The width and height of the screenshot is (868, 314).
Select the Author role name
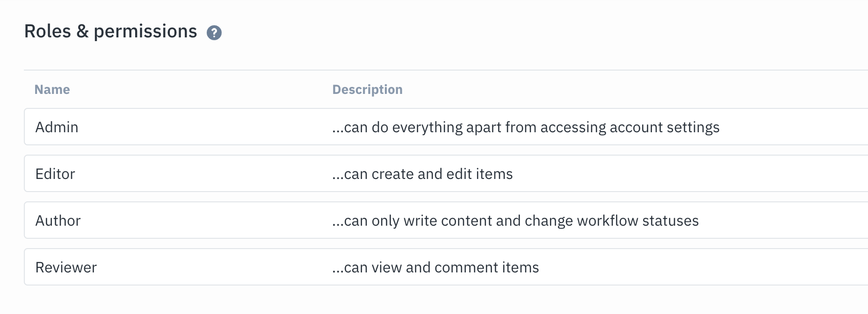click(x=58, y=221)
